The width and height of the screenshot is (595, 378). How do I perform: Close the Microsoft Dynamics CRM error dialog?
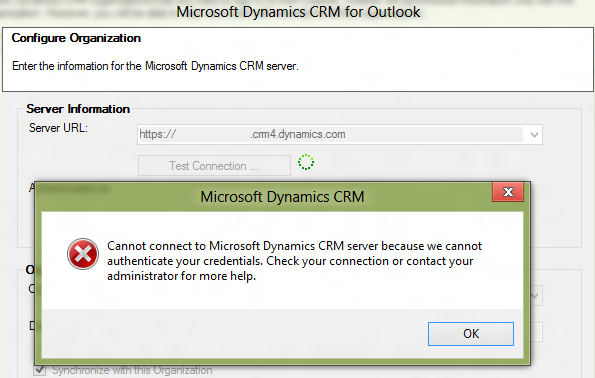click(508, 192)
